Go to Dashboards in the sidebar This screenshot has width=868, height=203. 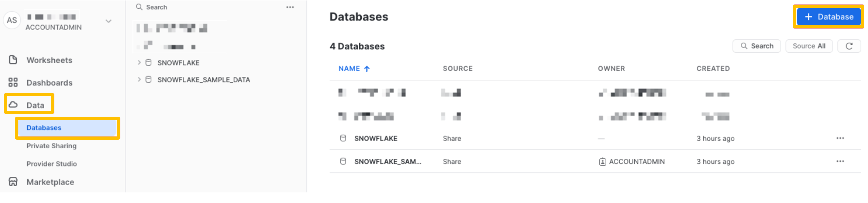tap(49, 83)
